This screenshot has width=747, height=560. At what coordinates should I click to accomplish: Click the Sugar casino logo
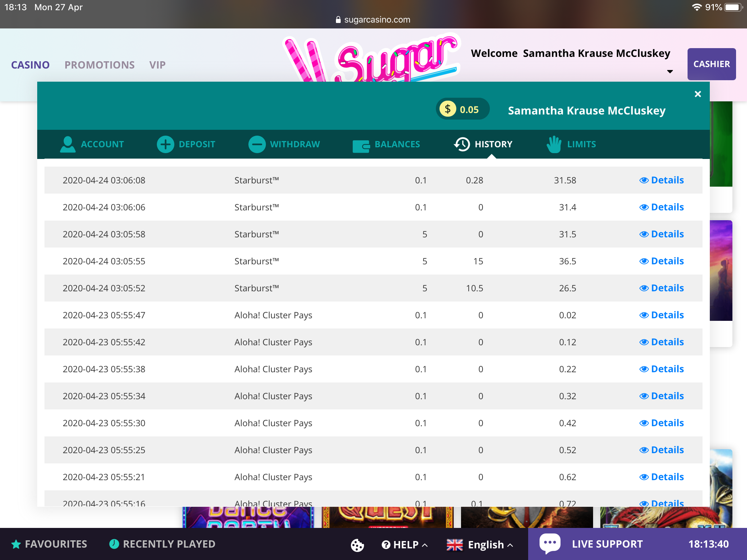[x=371, y=58]
